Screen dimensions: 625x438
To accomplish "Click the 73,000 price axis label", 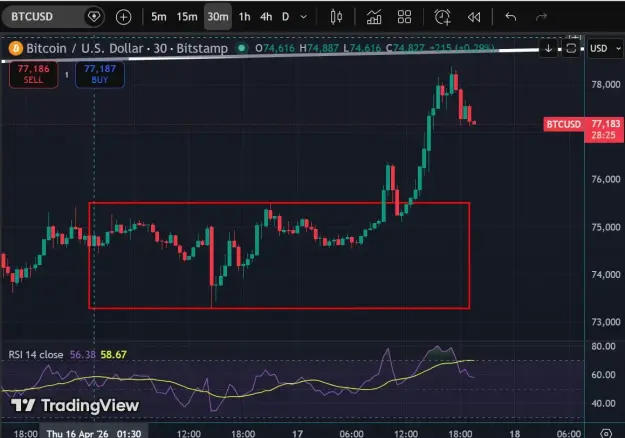I will [606, 322].
